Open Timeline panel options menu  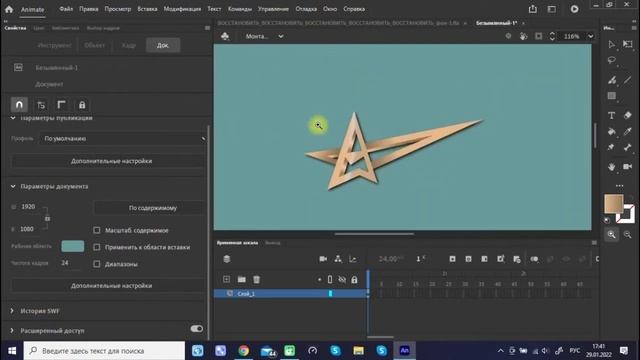(594, 242)
